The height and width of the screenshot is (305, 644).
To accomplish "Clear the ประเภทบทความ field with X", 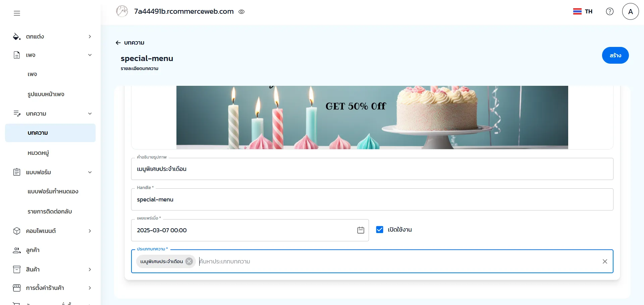I will pos(605,261).
